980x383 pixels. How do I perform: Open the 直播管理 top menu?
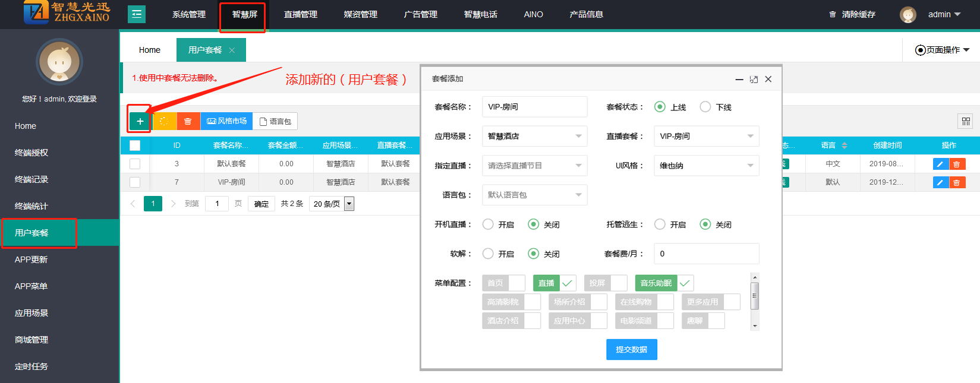click(x=301, y=14)
